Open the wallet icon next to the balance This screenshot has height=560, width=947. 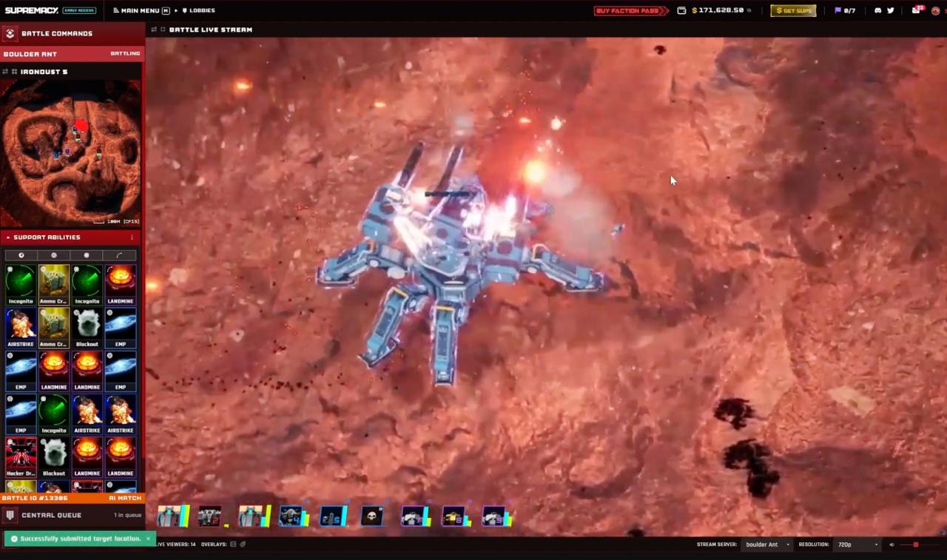click(681, 10)
